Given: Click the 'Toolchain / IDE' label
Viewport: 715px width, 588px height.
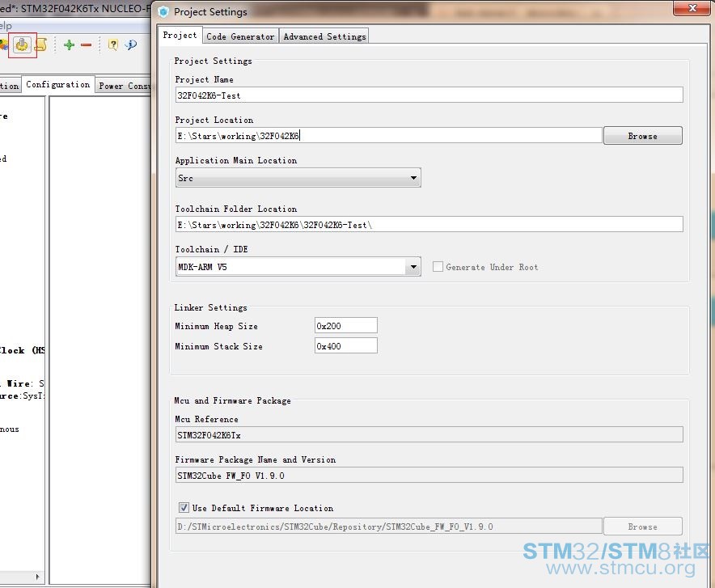Looking at the screenshot, I should (212, 249).
